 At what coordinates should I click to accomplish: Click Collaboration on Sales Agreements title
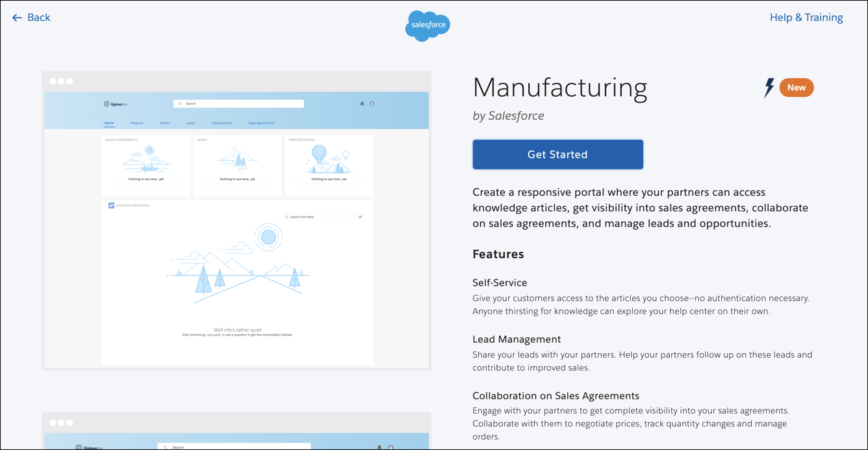[556, 396]
